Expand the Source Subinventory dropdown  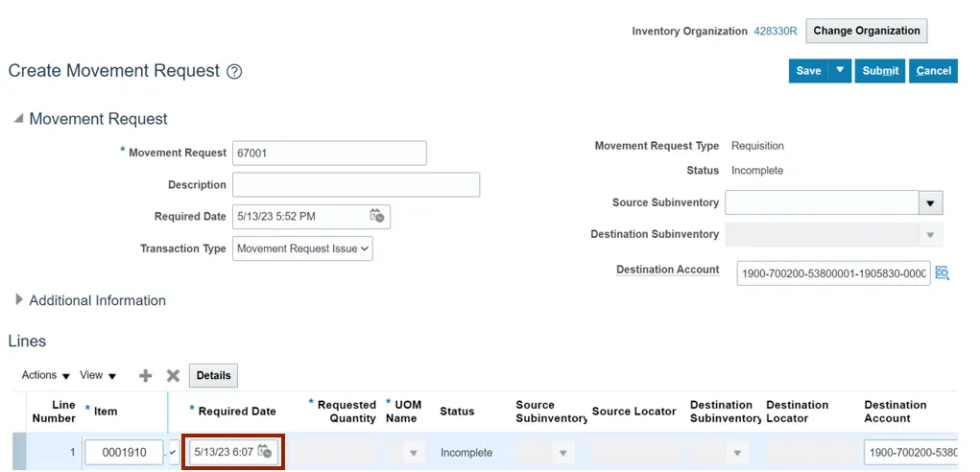(x=930, y=203)
